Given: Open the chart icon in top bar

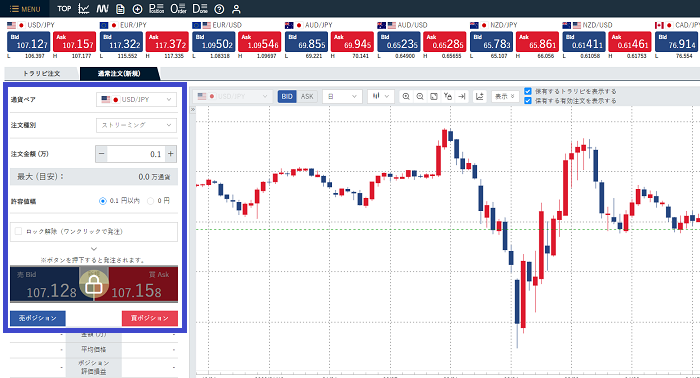Looking at the screenshot, I should tap(83, 8).
